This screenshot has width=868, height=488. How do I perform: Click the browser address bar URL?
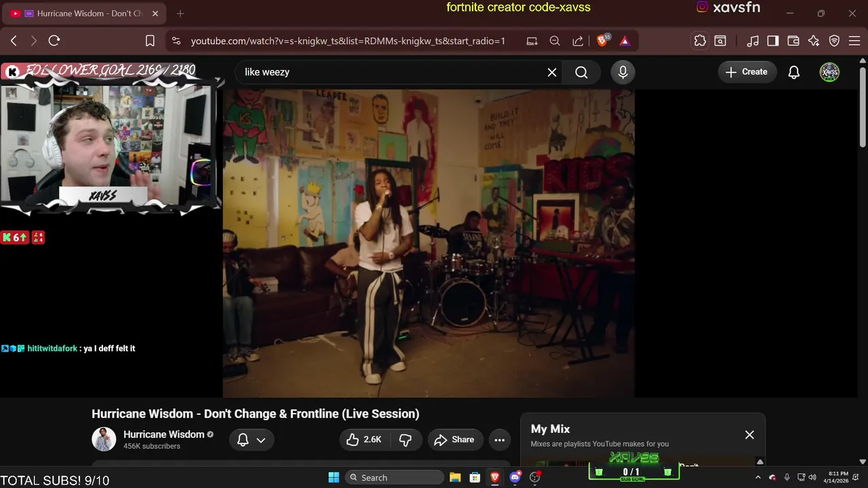pyautogui.click(x=348, y=41)
